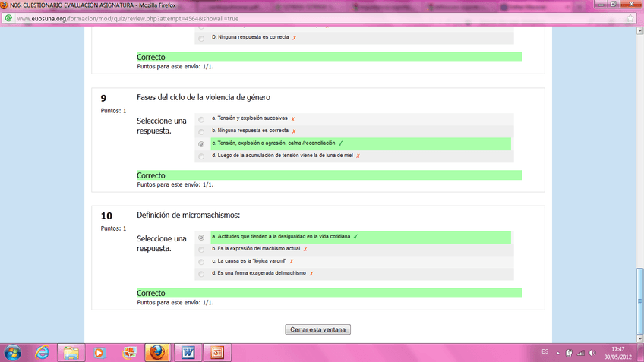Select radio 'a. Tensión y explosión sucesivas'
Screen dimensions: 644x362
[201, 119]
